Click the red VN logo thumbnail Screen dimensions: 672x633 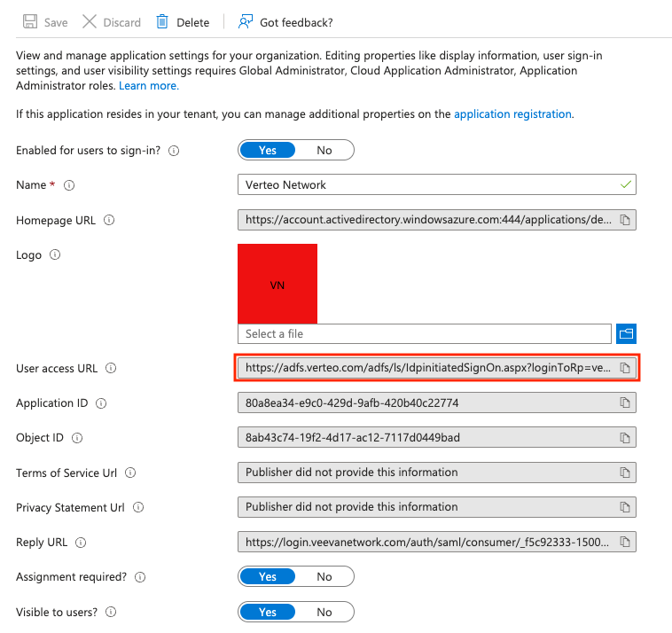click(x=277, y=284)
